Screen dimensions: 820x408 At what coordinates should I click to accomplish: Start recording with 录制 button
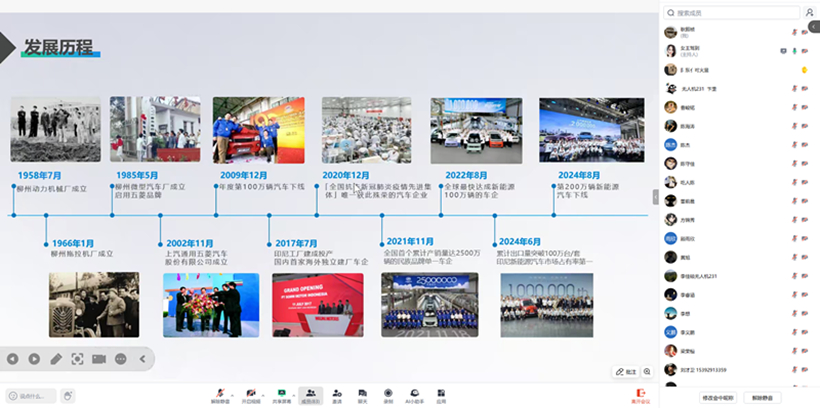(x=388, y=396)
